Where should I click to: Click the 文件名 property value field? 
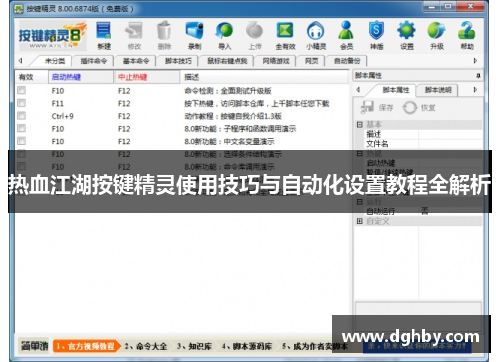[450, 144]
